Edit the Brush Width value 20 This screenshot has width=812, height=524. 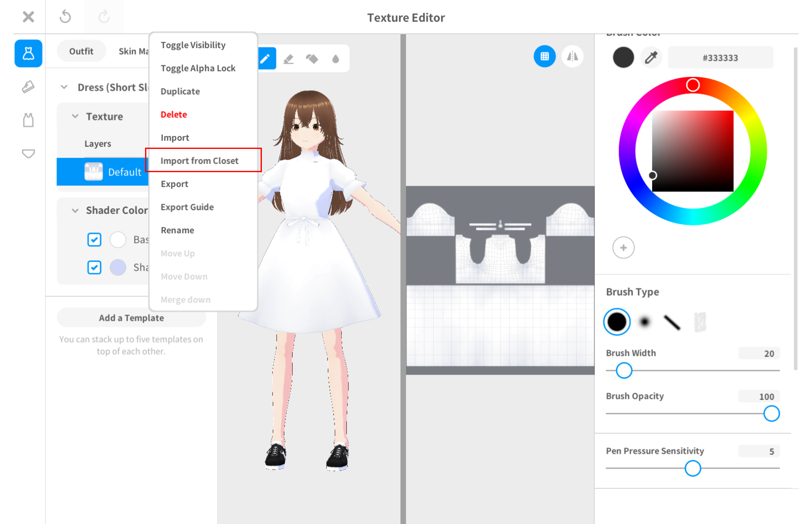tap(759, 353)
